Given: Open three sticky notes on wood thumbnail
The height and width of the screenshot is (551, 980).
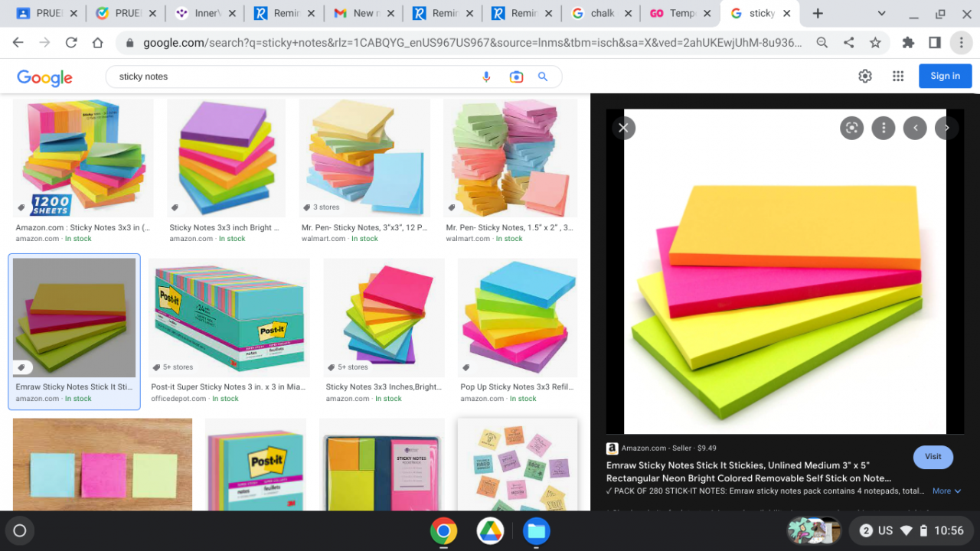Looking at the screenshot, I should coord(103,465).
